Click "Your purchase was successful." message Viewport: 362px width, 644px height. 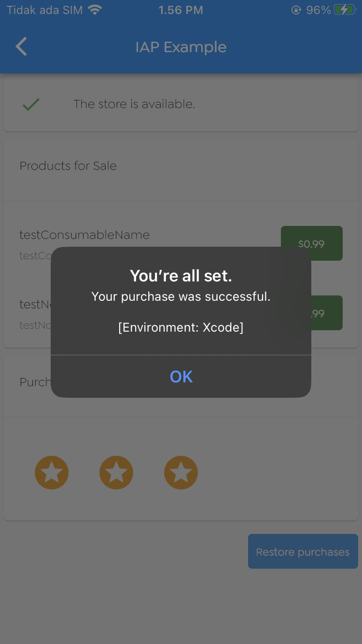pyautogui.click(x=181, y=296)
